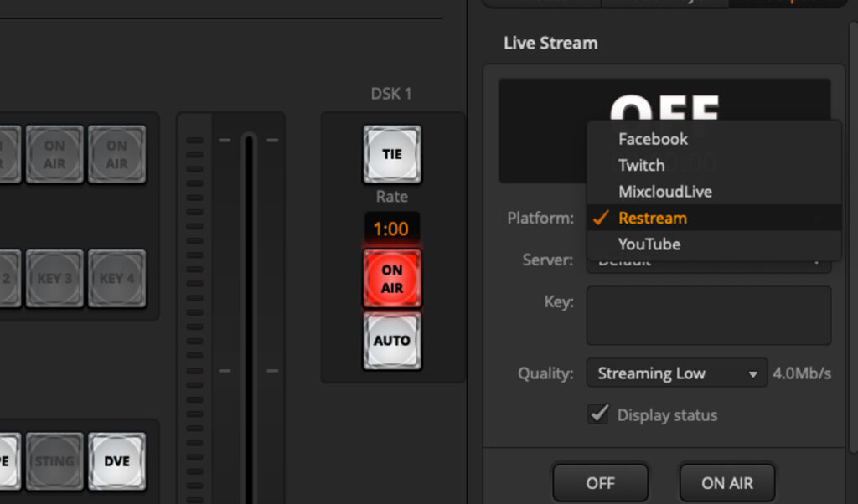The image size is (858, 504).
Task: Choose Twitch from the Platform list
Action: point(714,165)
